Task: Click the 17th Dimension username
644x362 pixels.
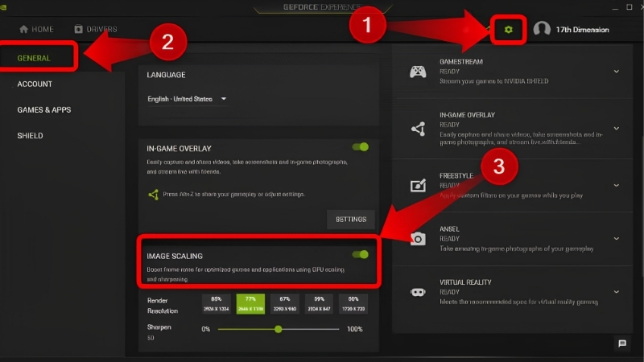Action: (582, 30)
